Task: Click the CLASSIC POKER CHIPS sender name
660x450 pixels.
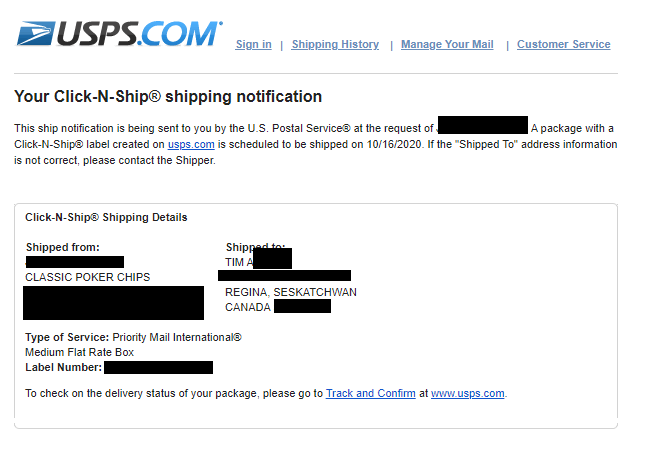Action: tap(87, 277)
